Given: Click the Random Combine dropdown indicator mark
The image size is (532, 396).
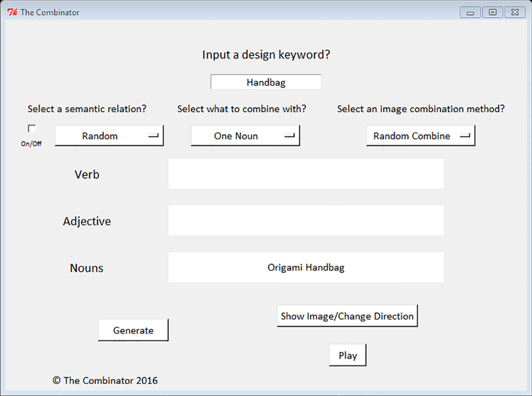Looking at the screenshot, I should click(x=465, y=136).
